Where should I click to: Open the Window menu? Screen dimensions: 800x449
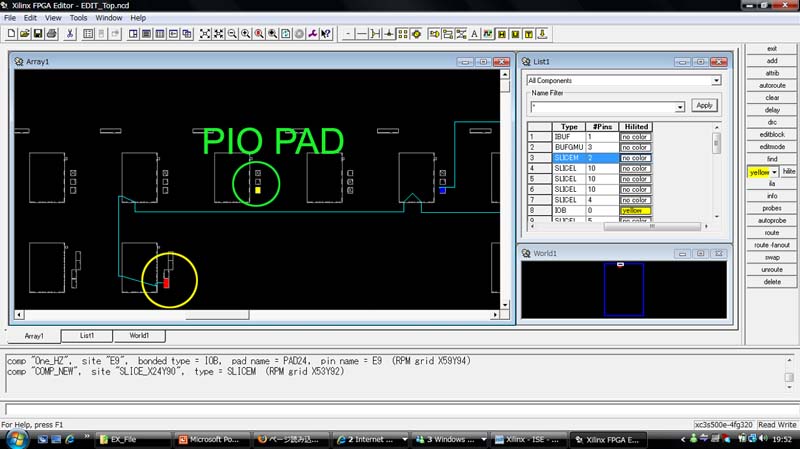click(x=109, y=18)
